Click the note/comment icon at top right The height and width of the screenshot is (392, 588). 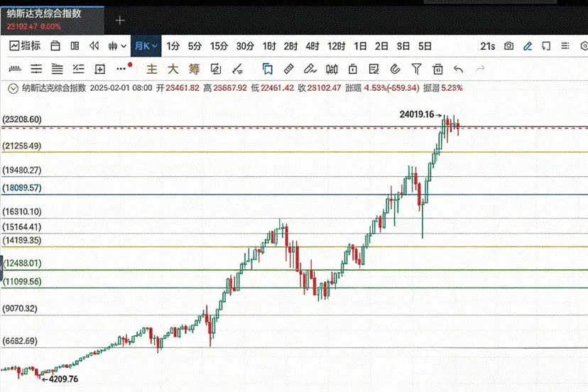pos(546,45)
